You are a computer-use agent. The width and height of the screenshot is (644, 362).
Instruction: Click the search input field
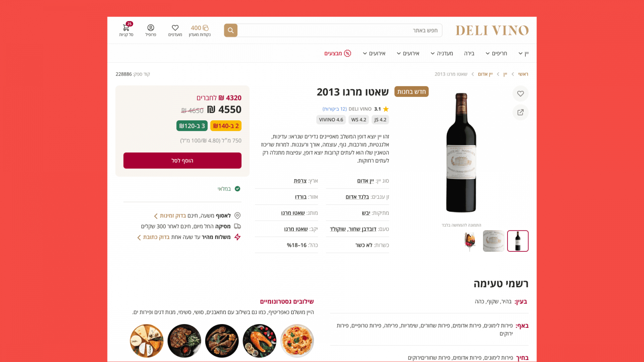tap(340, 30)
